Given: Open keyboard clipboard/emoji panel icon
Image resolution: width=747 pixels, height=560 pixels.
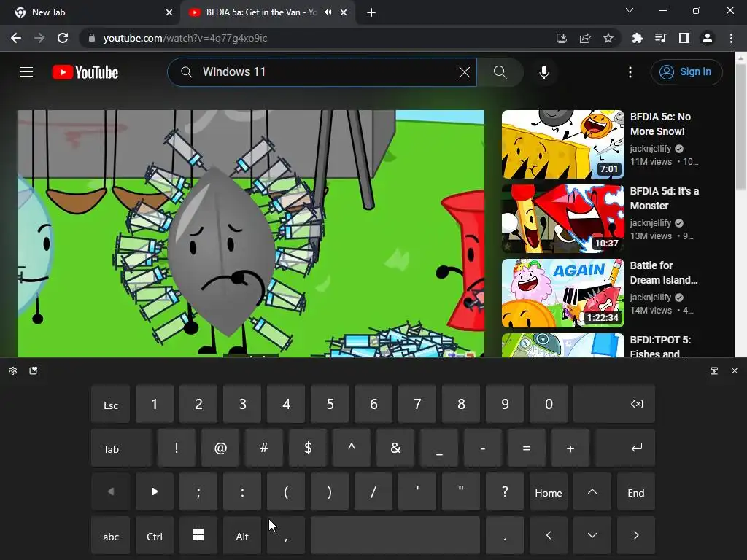Looking at the screenshot, I should (34, 370).
